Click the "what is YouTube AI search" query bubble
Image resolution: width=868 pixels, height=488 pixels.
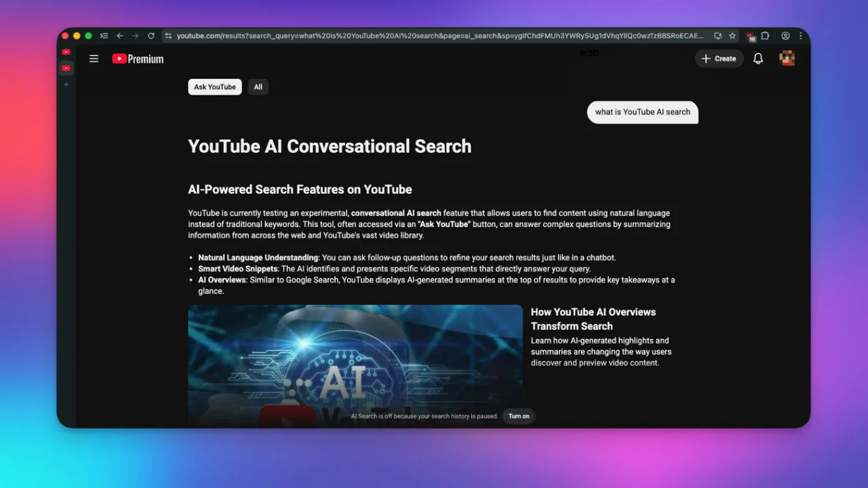[643, 113]
